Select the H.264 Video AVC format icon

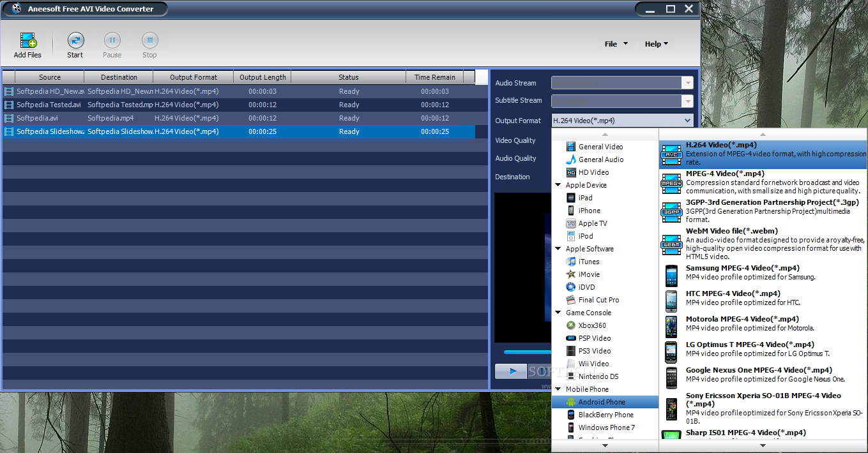click(671, 154)
